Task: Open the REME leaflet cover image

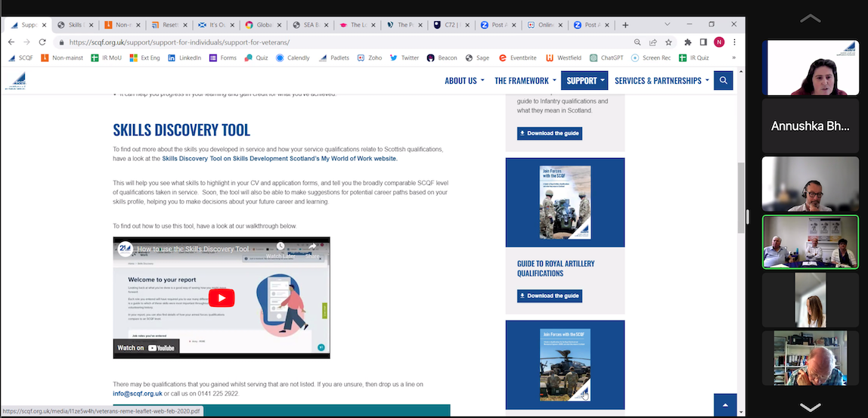Action: coord(566,365)
